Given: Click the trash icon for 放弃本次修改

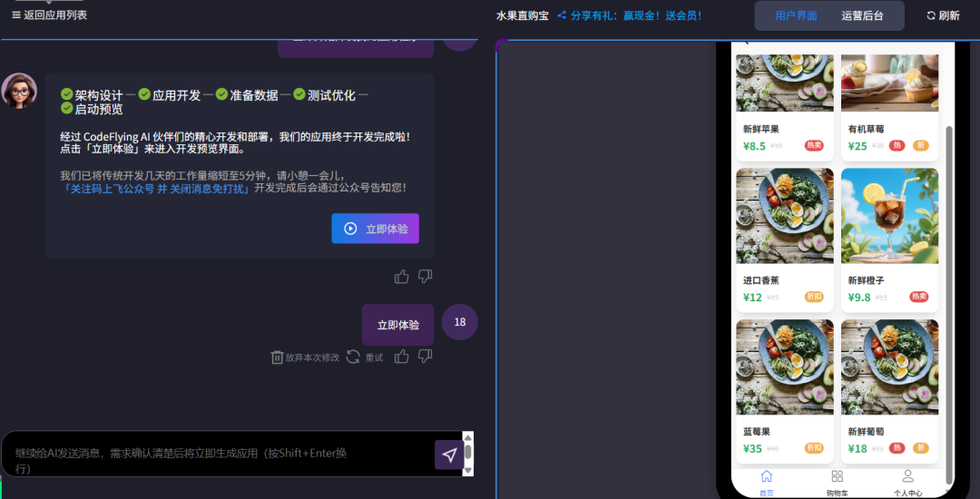Looking at the screenshot, I should tap(277, 357).
